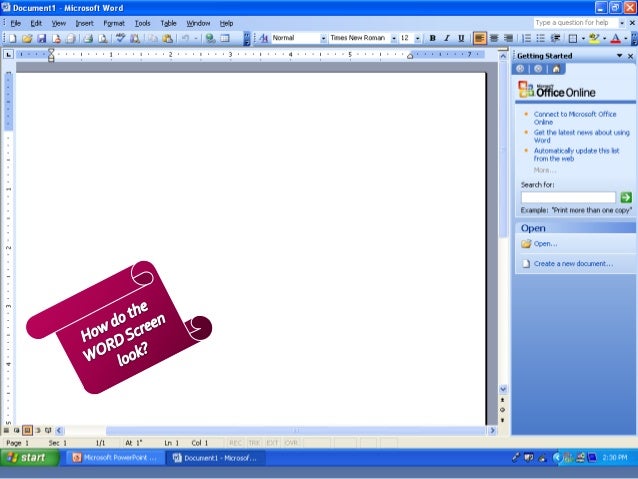
Task: Click the Windows start button
Action: (x=30, y=457)
